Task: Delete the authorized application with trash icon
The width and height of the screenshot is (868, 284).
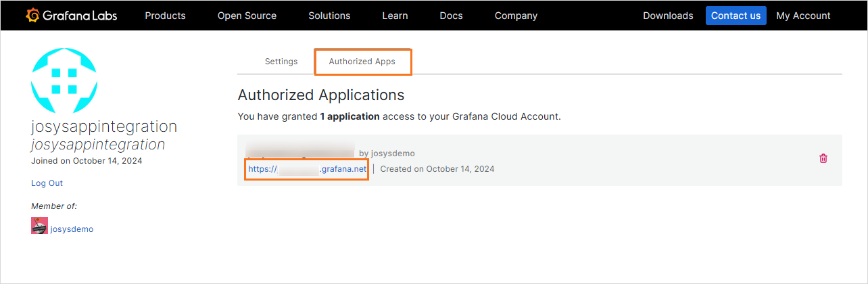Action: pyautogui.click(x=823, y=158)
